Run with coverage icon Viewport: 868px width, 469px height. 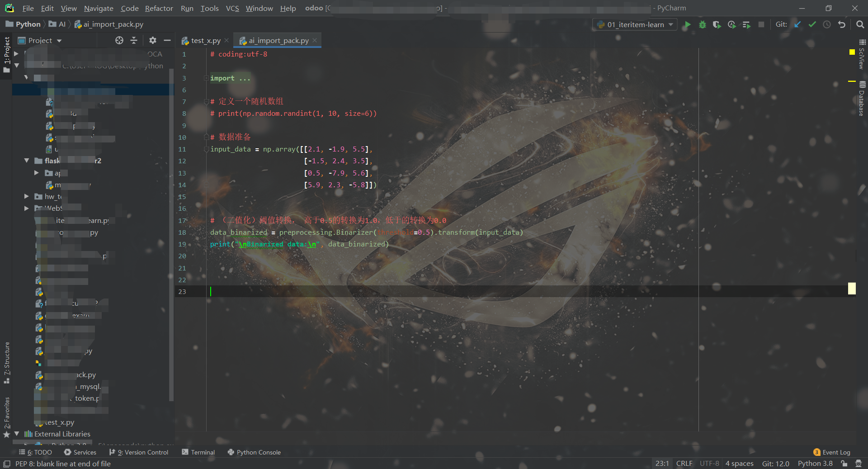pos(717,25)
